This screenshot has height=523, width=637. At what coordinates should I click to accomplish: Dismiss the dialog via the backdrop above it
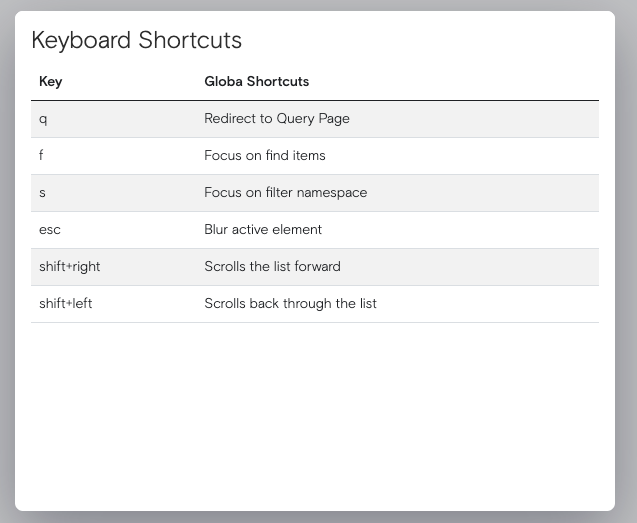point(318,5)
